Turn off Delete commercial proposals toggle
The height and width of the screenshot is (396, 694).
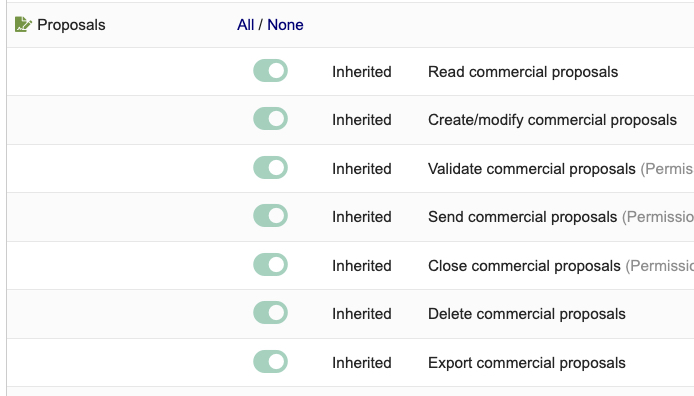(270, 313)
